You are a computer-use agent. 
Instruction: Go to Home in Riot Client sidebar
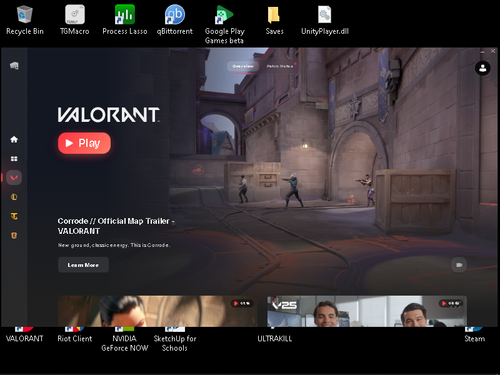point(14,139)
